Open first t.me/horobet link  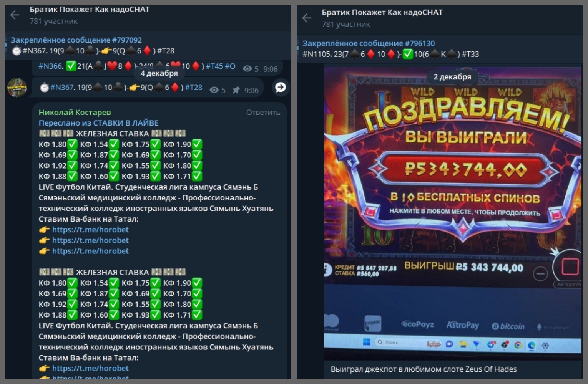pos(90,230)
